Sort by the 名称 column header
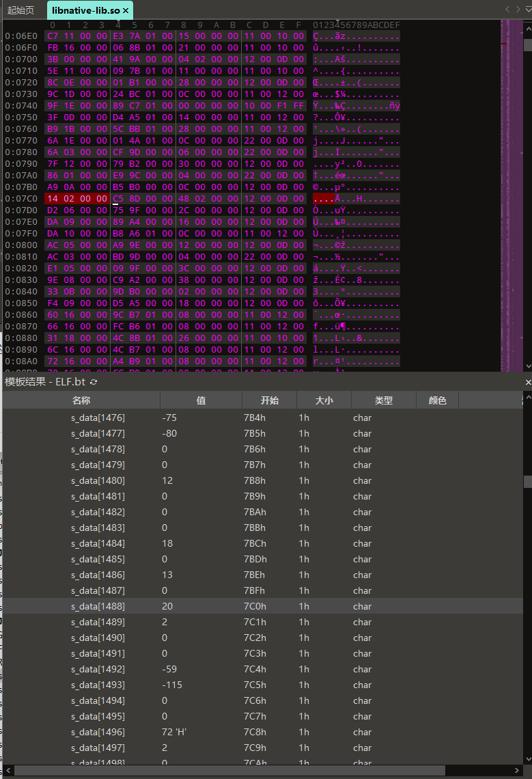The height and width of the screenshot is (779, 532). coord(81,400)
